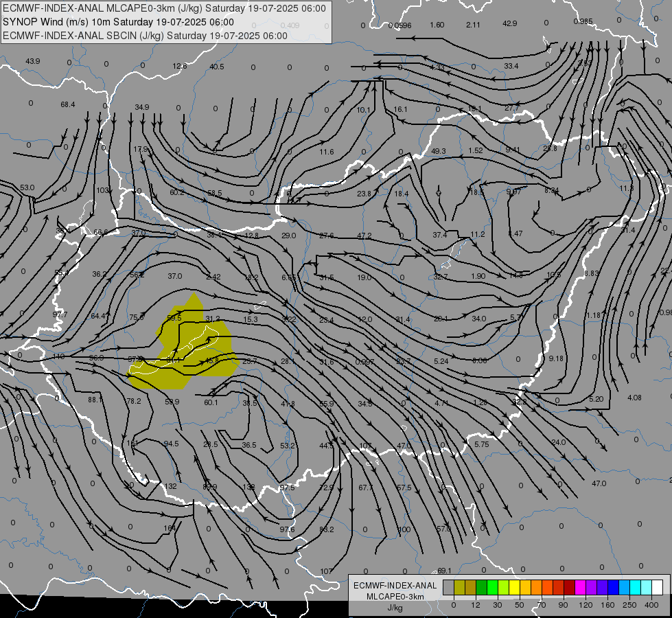Click the grid value '34.9'
Screen dimensions: 672x618
pos(142,107)
